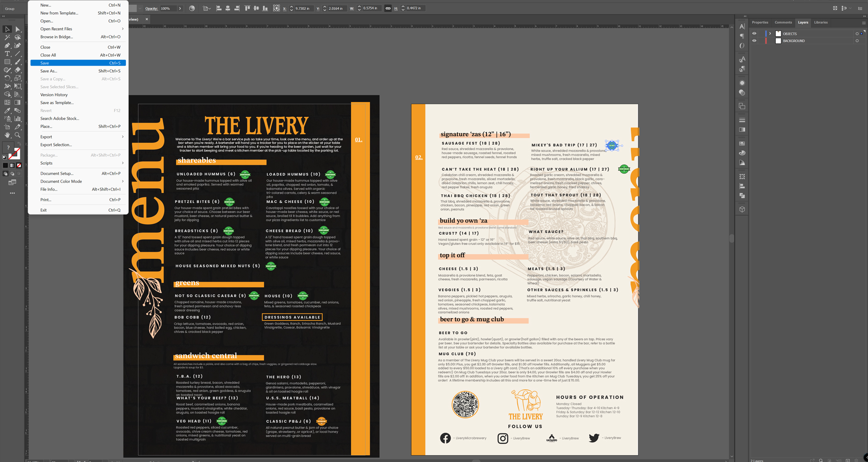Hide the OBJECTS layer eye icon
868x462 pixels.
tap(754, 33)
